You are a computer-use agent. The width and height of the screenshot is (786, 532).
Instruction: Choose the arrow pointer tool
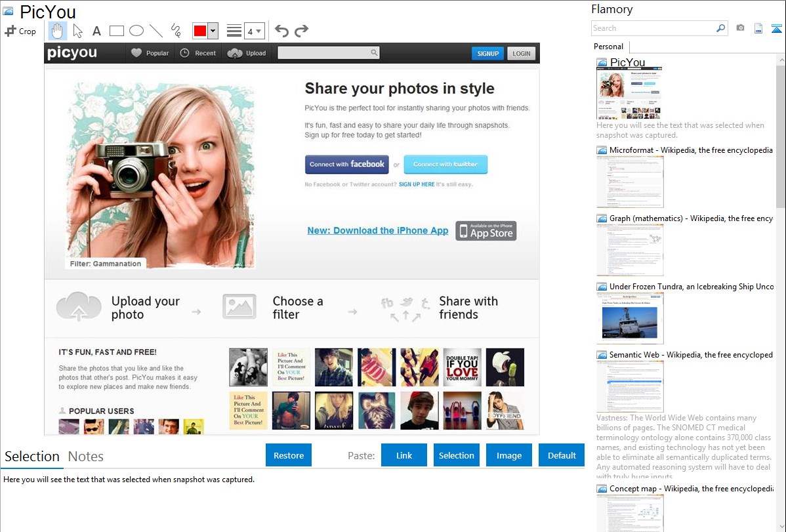point(77,31)
